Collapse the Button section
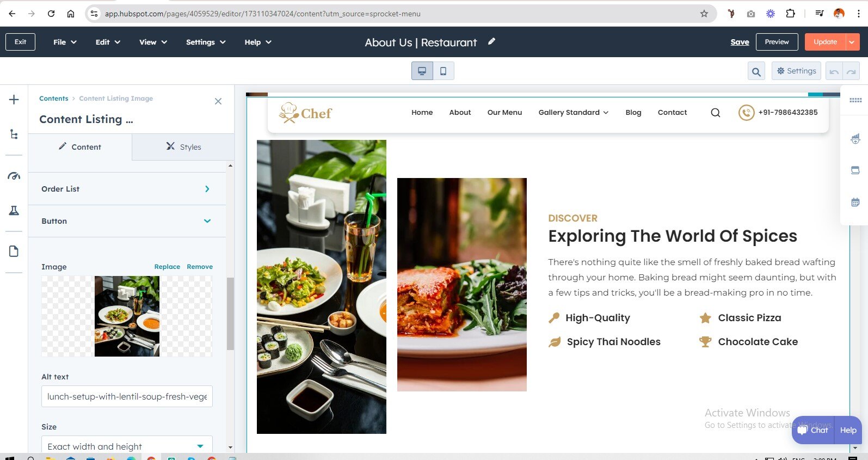This screenshot has width=868, height=460. click(x=126, y=221)
